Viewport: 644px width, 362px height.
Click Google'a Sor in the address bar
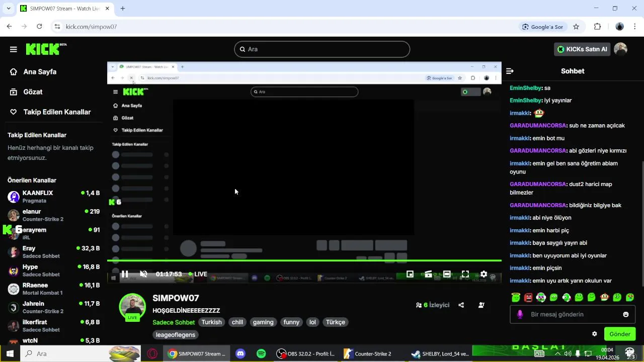click(x=542, y=27)
